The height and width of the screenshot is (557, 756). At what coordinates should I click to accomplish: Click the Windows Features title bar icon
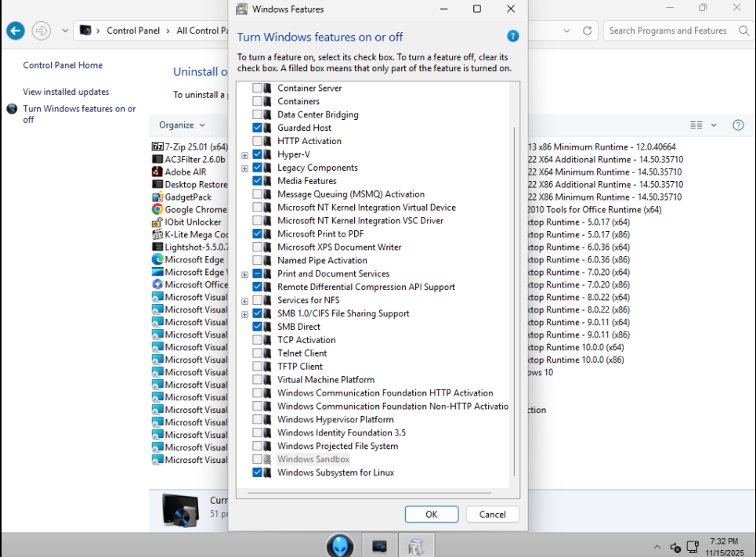[241, 9]
